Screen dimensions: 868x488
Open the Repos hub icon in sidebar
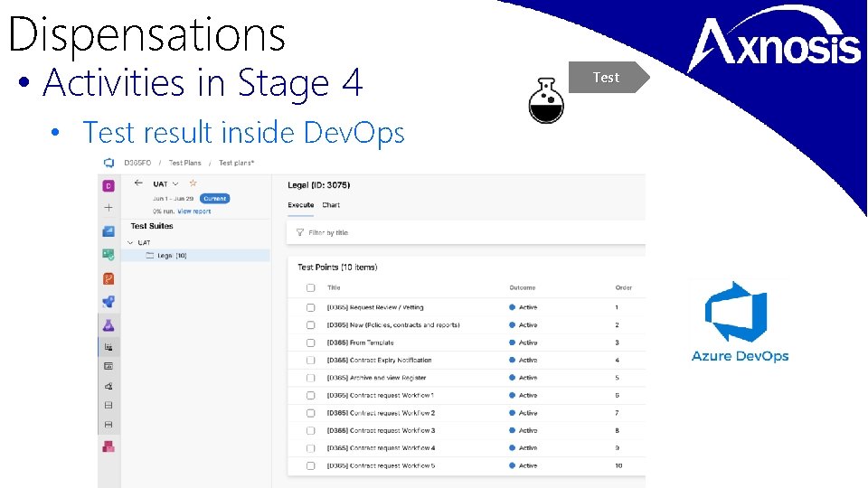[x=108, y=278]
